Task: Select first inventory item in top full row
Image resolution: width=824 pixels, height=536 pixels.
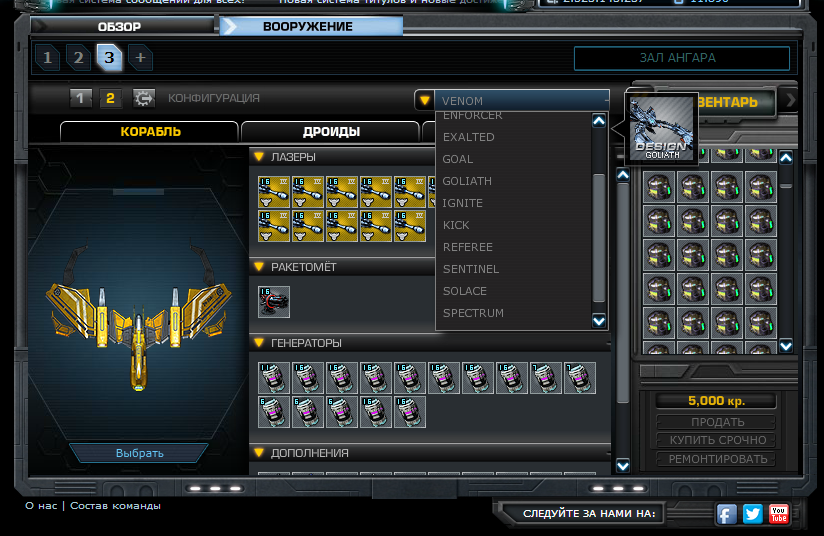Action: click(x=659, y=187)
